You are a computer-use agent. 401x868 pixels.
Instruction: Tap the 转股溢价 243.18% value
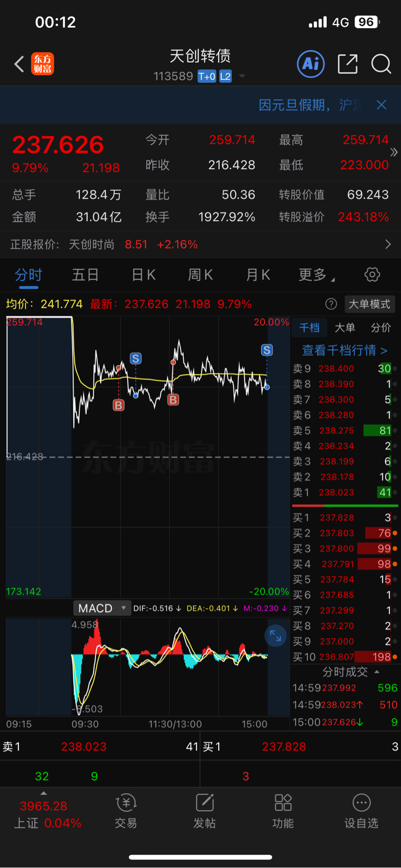click(363, 217)
